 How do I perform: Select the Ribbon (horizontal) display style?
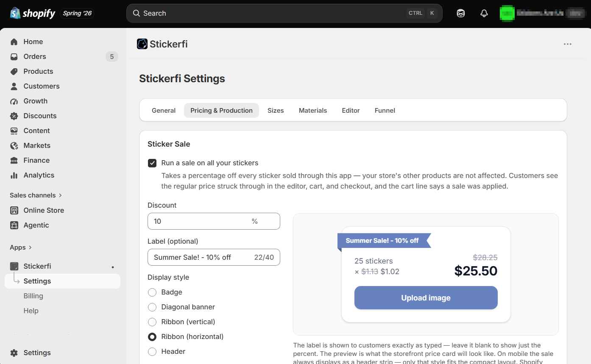click(x=152, y=336)
